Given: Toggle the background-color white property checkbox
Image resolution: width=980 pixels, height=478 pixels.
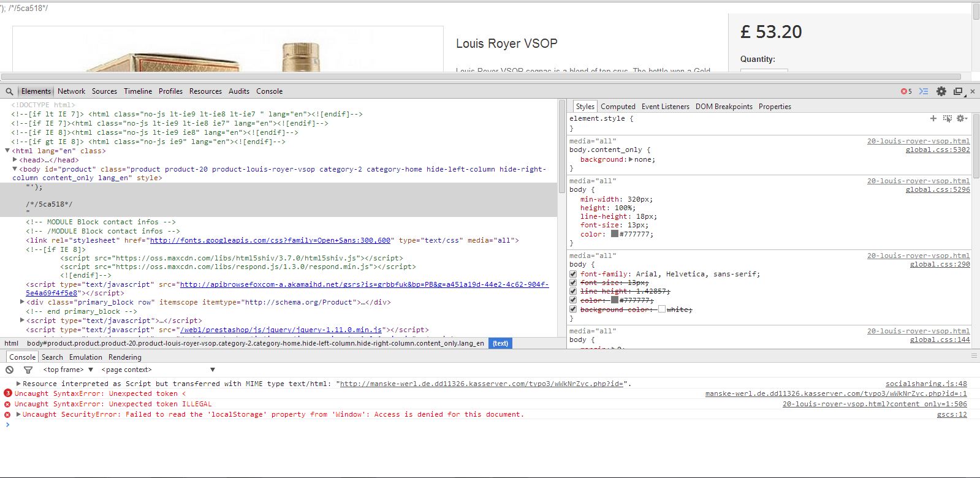Looking at the screenshot, I should [573, 309].
